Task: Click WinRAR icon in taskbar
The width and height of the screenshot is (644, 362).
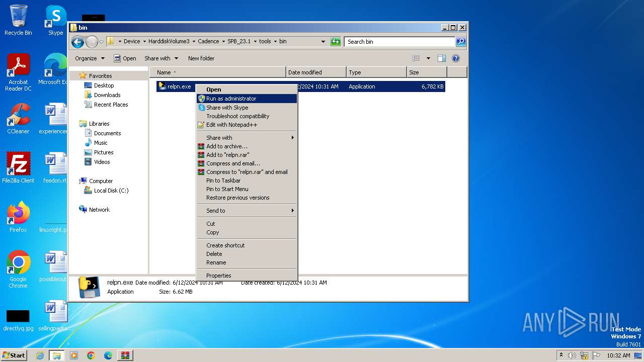Action: [x=125, y=355]
